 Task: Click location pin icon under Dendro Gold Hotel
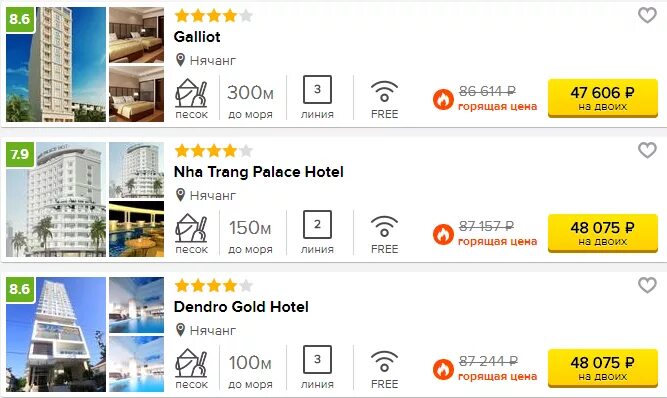coord(180,330)
